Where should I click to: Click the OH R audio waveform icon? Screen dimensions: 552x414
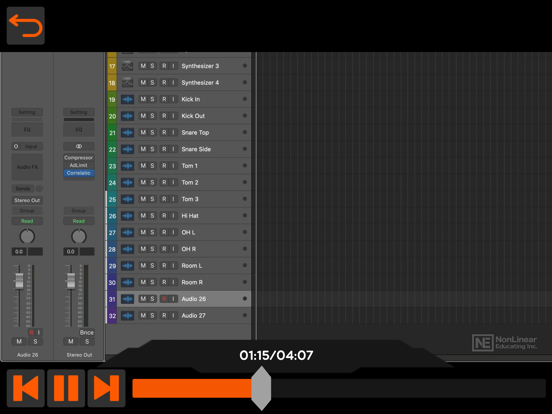pyautogui.click(x=127, y=249)
